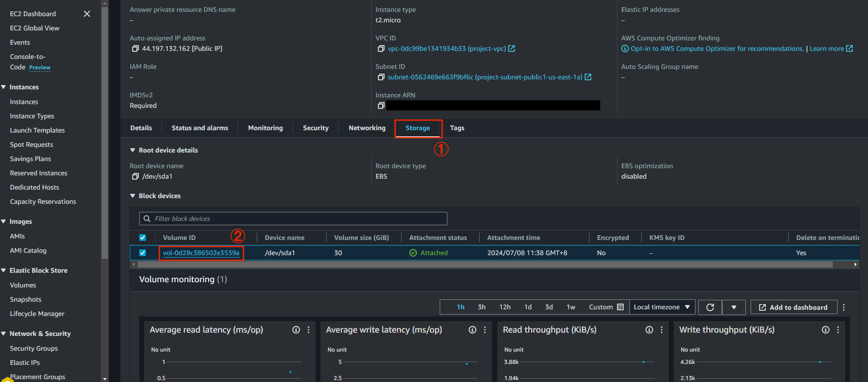Select the 3d time range

549,307
